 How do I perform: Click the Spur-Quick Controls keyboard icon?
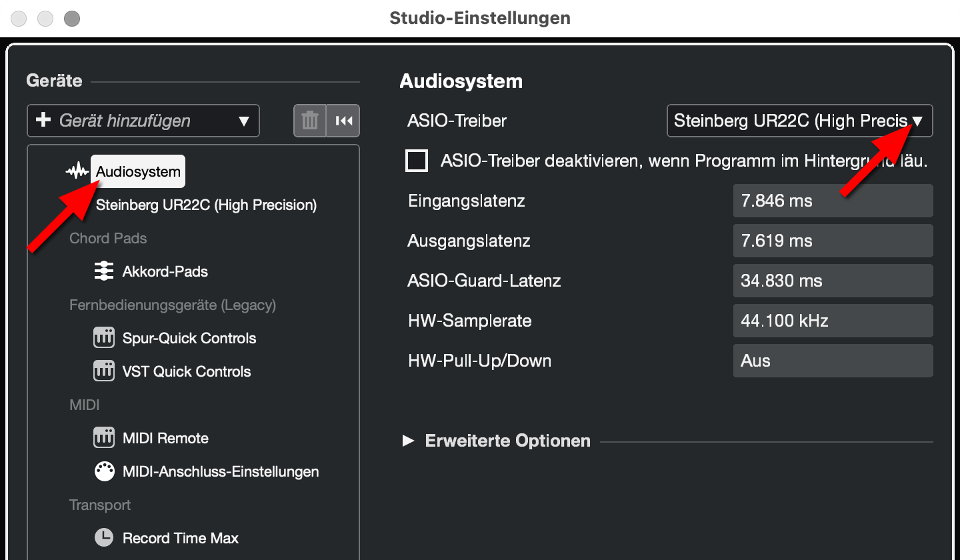click(104, 337)
